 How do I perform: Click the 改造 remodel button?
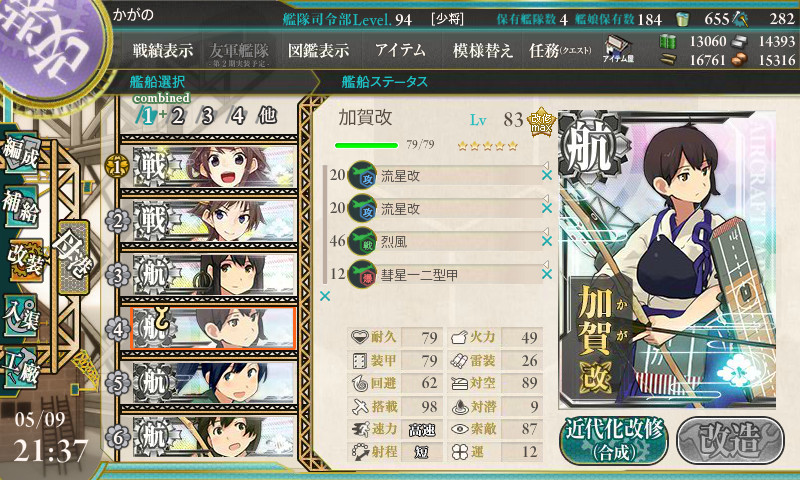[x=730, y=440]
